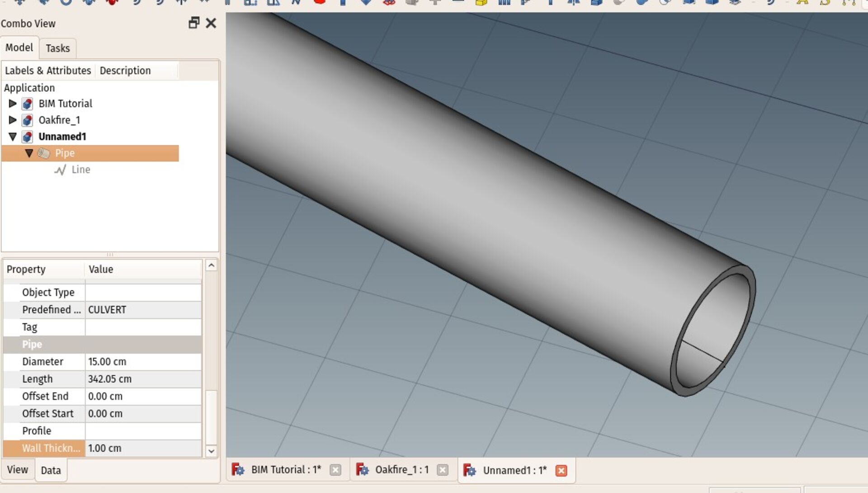Expand the Oakfire_1 tree item

(x=12, y=120)
